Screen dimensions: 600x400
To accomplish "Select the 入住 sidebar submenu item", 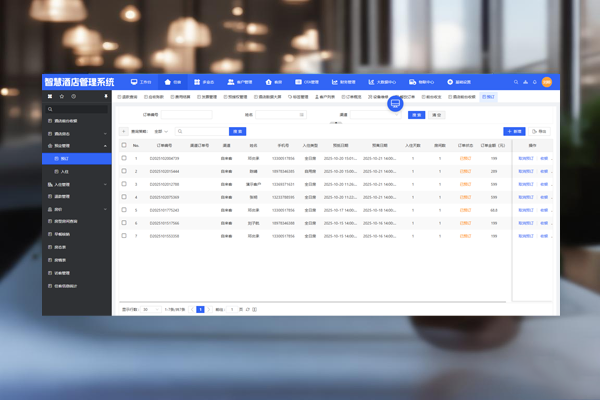I will click(64, 172).
